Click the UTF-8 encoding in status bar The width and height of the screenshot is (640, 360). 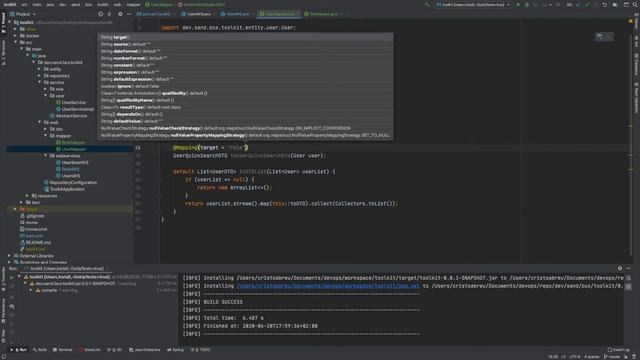point(575,357)
